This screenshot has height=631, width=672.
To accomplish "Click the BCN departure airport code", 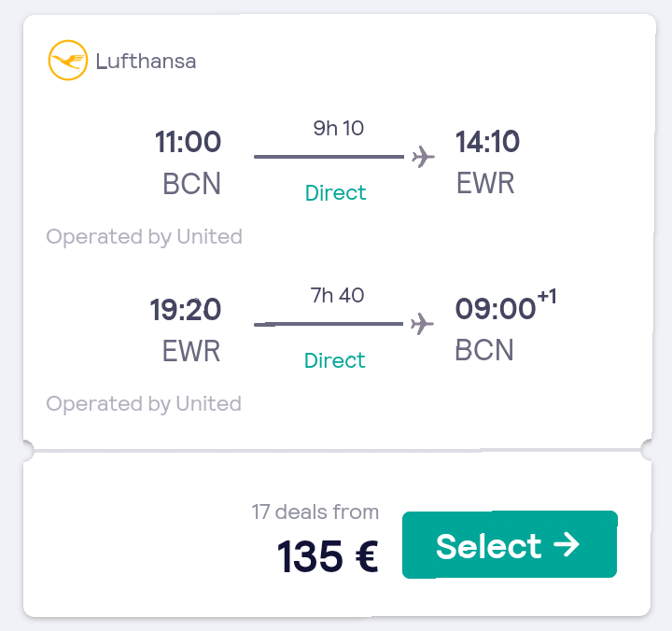I will click(192, 184).
